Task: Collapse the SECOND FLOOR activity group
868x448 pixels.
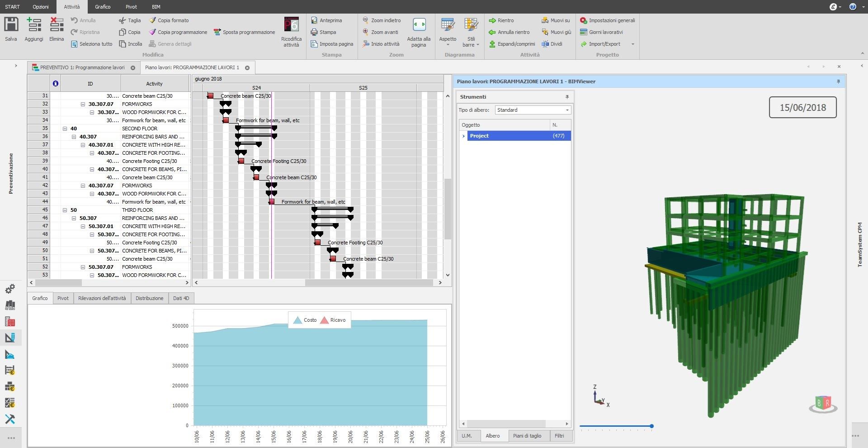Action: pos(66,129)
